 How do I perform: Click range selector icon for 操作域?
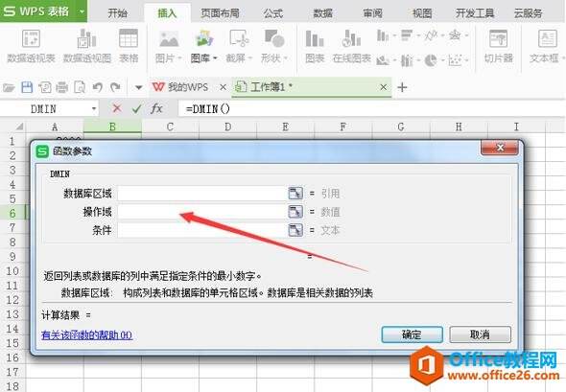[295, 212]
